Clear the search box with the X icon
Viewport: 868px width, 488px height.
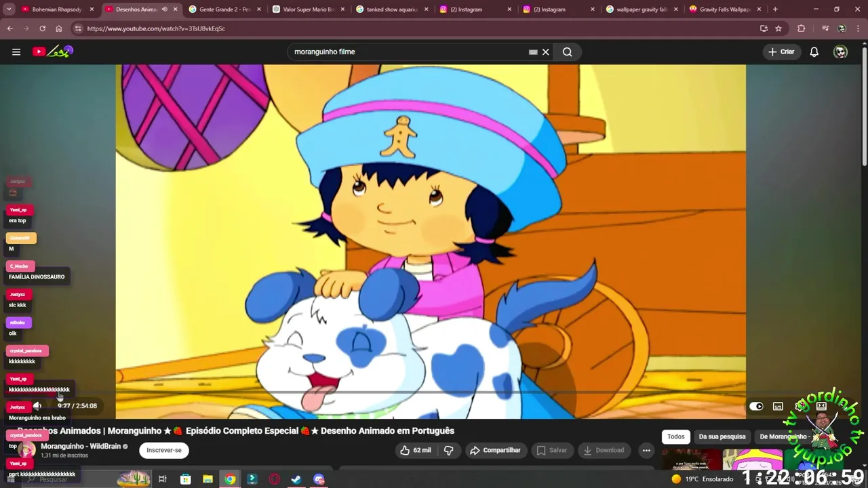545,52
